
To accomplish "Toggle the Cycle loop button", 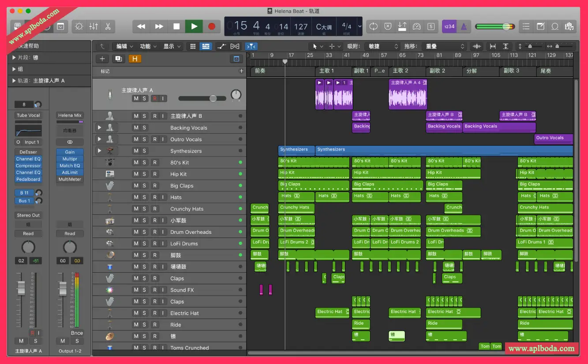I will pos(373,26).
